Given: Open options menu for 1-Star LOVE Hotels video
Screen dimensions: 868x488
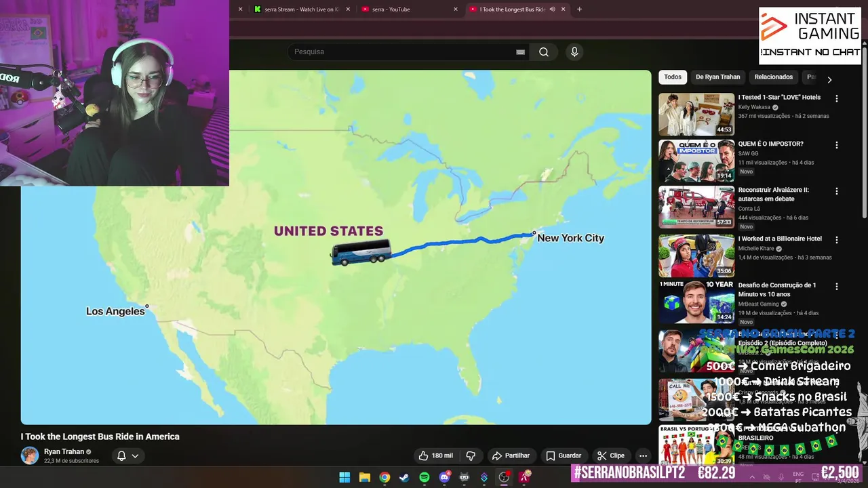Looking at the screenshot, I should [x=837, y=98].
